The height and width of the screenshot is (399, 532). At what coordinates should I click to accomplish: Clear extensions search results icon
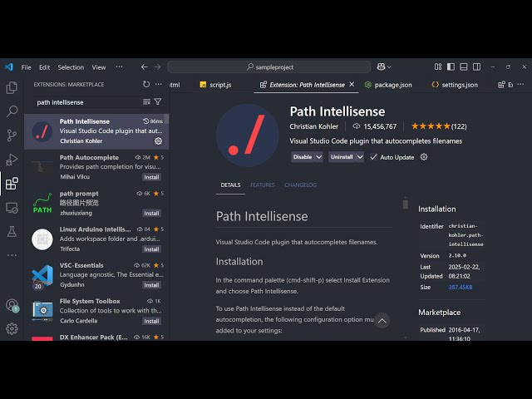pos(146,102)
